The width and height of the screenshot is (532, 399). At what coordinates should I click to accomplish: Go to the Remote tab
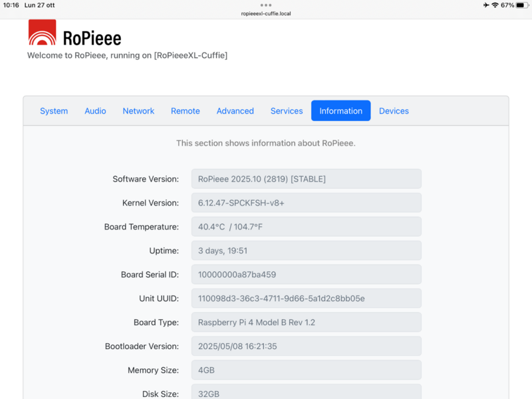[185, 111]
